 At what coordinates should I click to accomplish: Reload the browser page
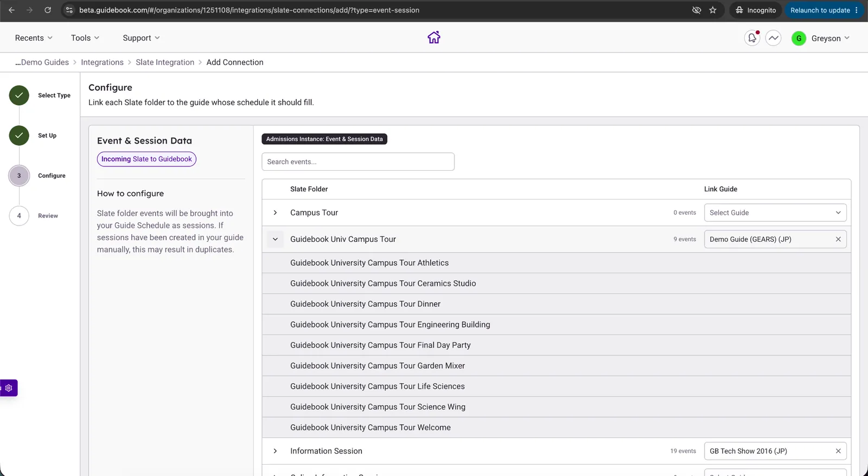click(x=48, y=10)
